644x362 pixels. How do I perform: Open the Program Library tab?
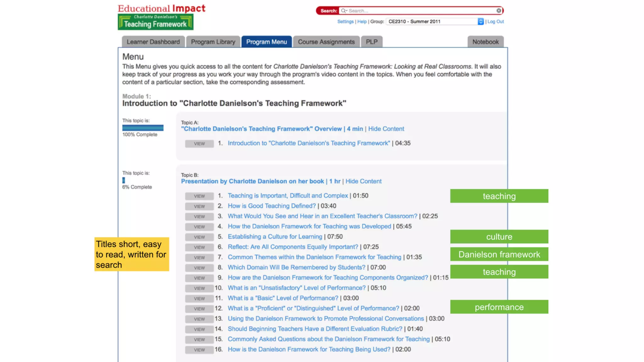213,42
